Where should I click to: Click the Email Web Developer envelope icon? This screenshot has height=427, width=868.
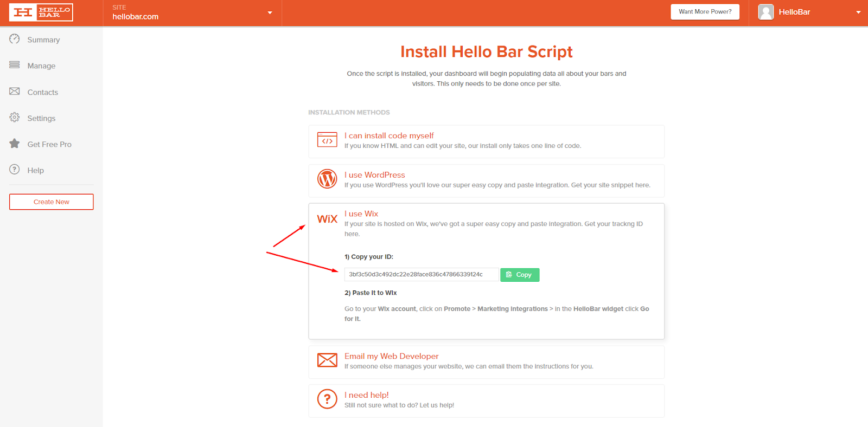327,360
